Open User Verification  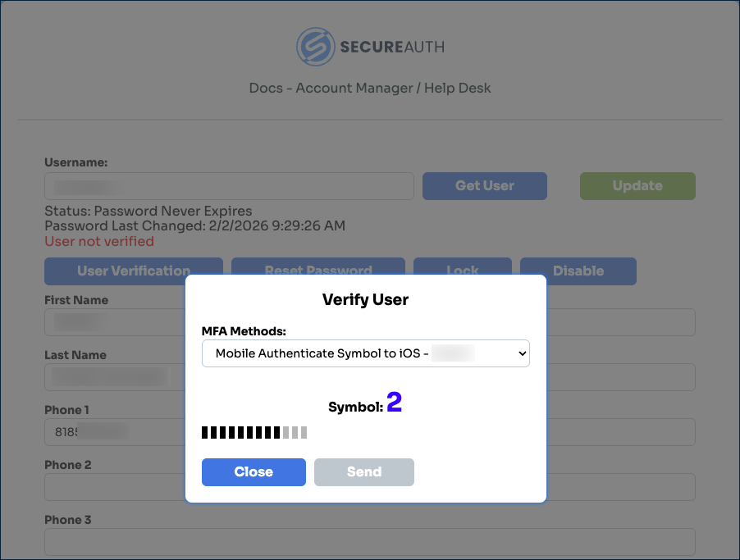pyautogui.click(x=134, y=271)
